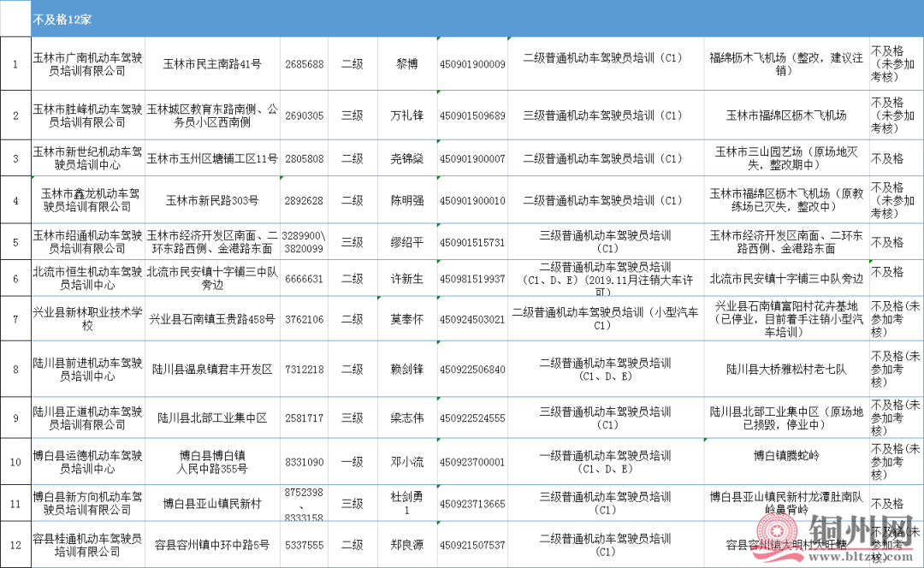Click the phone cell 3289900\3820099
This screenshot has height=568, width=924.
click(x=304, y=242)
